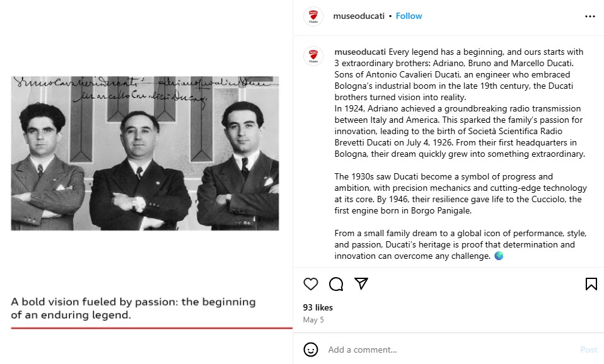Image resolution: width=604 pixels, height=364 pixels.
Task: Click the "A bold vision fueled by passion" tagline
Action: coord(134,309)
